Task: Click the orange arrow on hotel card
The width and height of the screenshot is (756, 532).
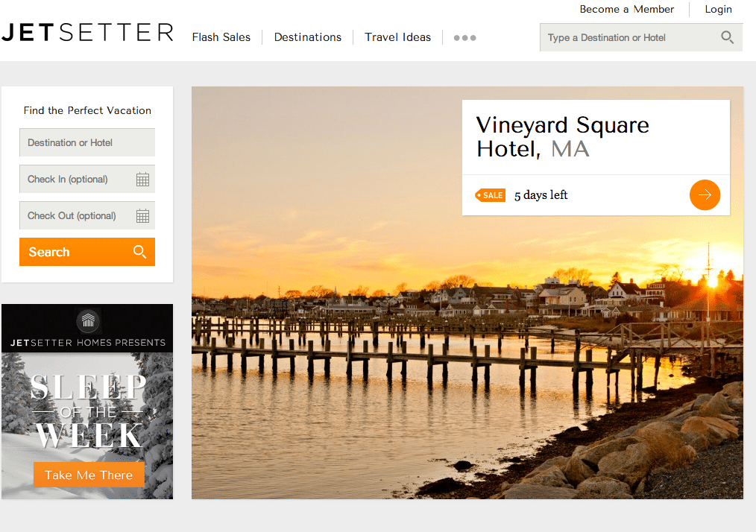Action: coord(705,194)
